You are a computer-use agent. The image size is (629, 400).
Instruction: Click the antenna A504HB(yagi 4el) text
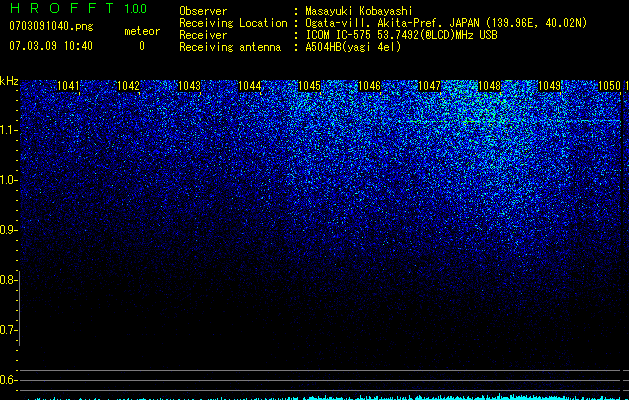[x=353, y=47]
